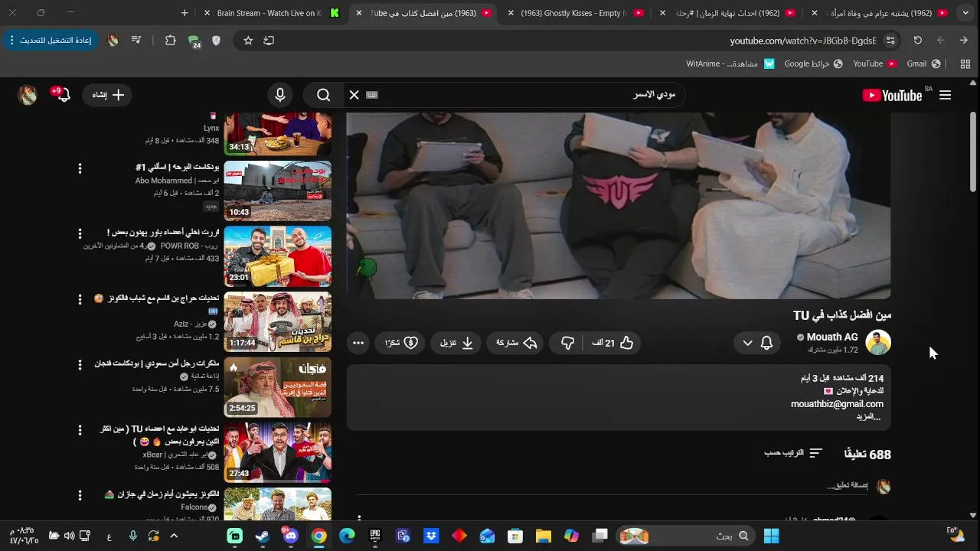Open Epic Games Launcher from the taskbar

[x=375, y=536]
